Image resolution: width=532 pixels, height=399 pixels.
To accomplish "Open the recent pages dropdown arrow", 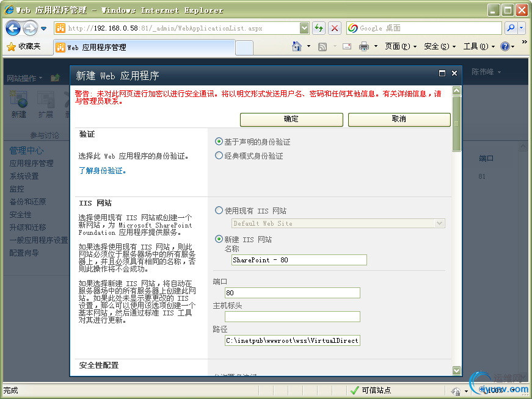I will coord(44,29).
